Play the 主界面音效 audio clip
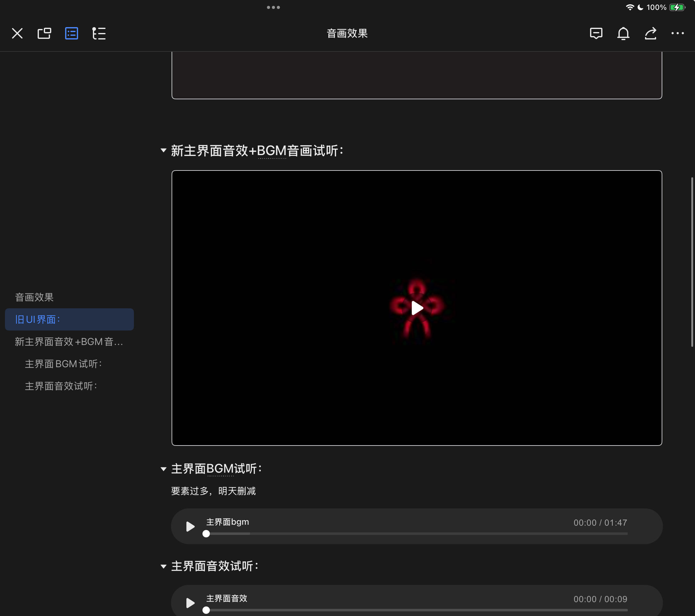695x616 pixels. pos(190,603)
